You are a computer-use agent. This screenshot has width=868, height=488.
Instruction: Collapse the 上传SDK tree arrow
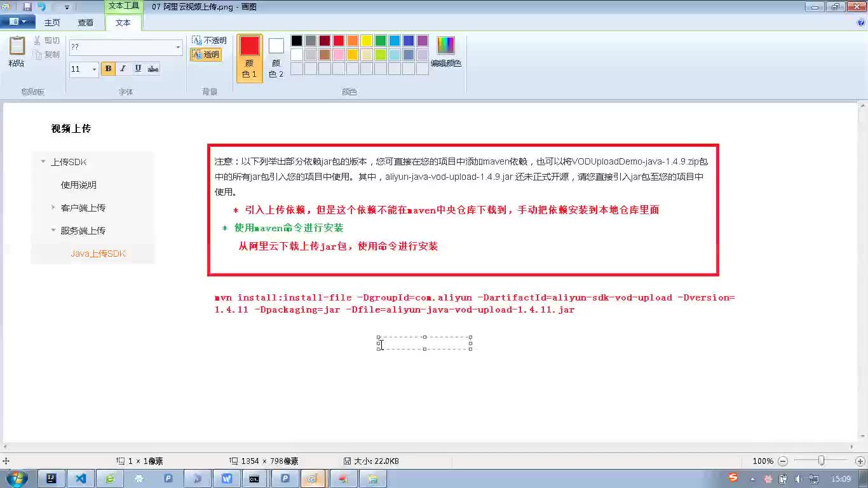click(x=43, y=161)
